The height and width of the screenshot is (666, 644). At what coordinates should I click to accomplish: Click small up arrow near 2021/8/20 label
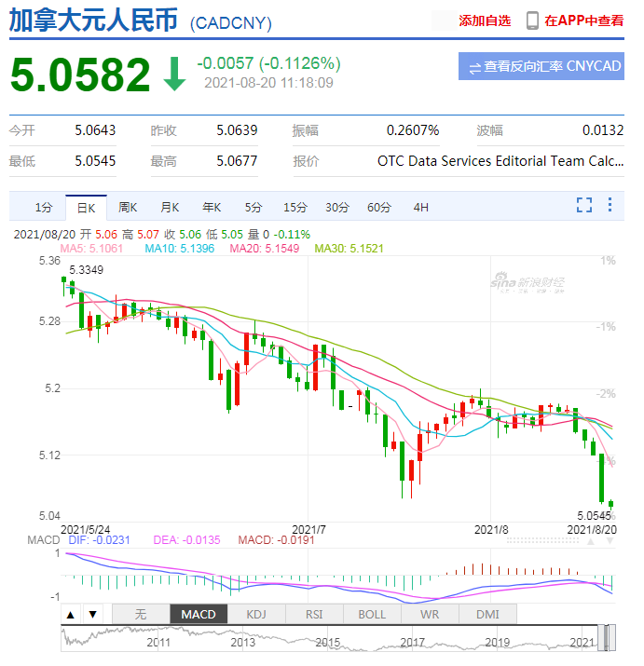coord(591,541)
